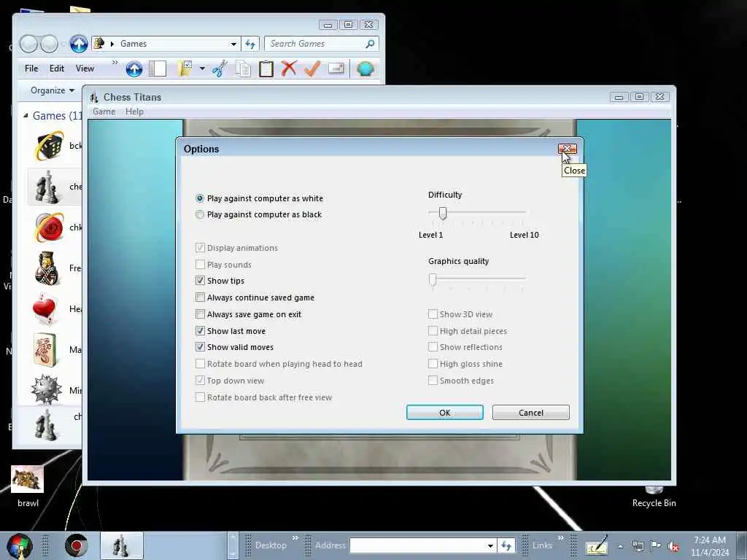747x560 pixels.
Task: Open the Games address bar dropdown arrow
Action: [233, 44]
